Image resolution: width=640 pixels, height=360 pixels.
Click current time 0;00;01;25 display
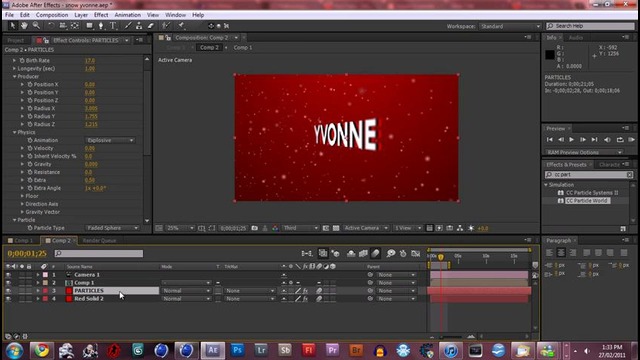pyautogui.click(x=27, y=253)
